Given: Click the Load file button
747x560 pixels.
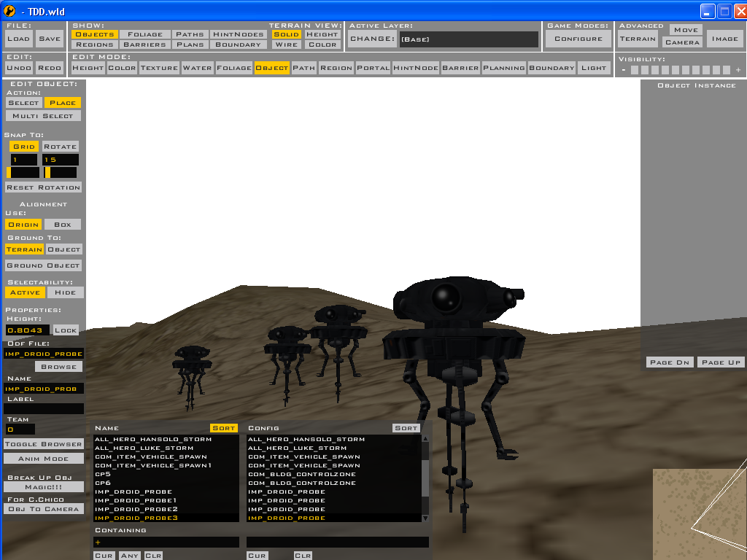Looking at the screenshot, I should 19,39.
